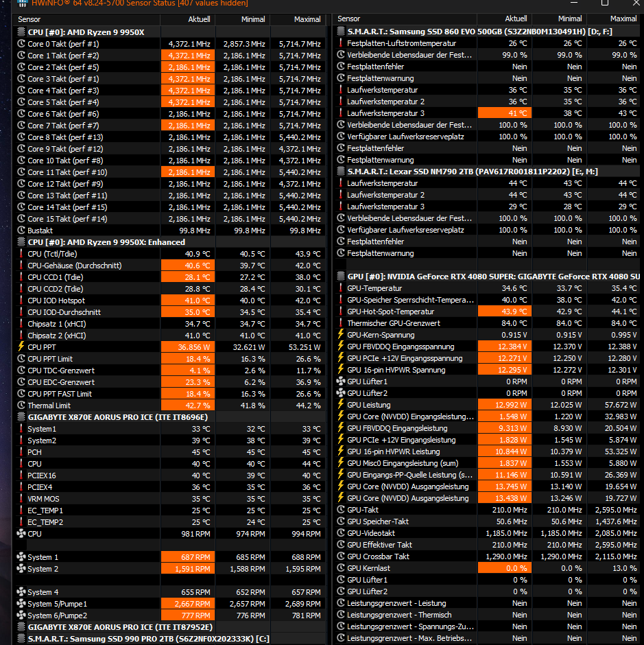Select CPU-Gehäuse (Durchschnitt) sensor row

pos(169,266)
